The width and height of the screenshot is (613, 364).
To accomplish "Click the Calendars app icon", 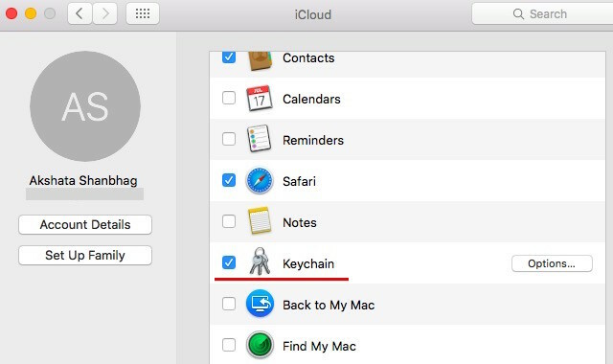I will (x=260, y=98).
